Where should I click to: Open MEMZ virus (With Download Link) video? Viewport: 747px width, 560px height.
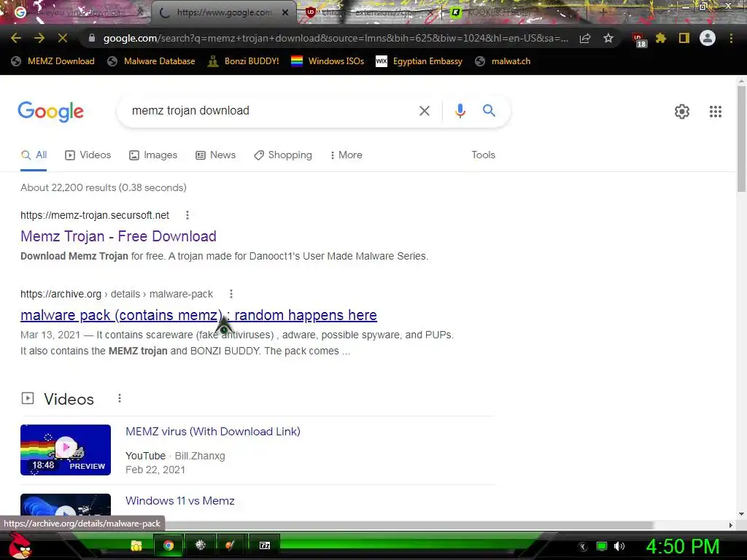(x=212, y=432)
